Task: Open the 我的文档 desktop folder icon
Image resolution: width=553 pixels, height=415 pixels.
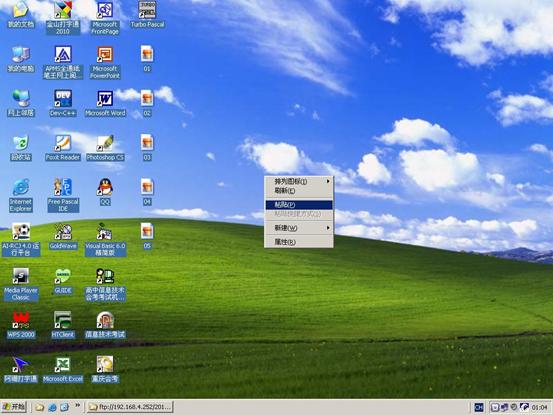Action: coord(20,14)
